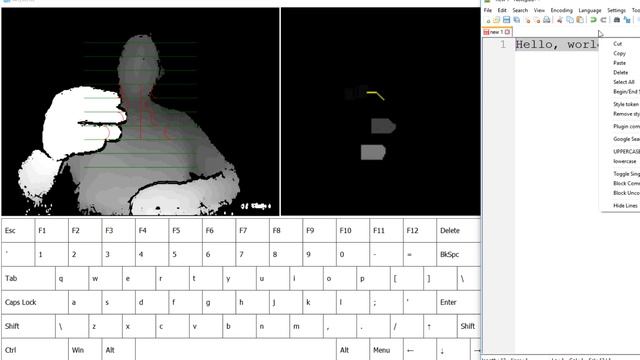This screenshot has height=360, width=640.
Task: Click the Find binoculars icon in toolbar
Action: tap(617, 20)
